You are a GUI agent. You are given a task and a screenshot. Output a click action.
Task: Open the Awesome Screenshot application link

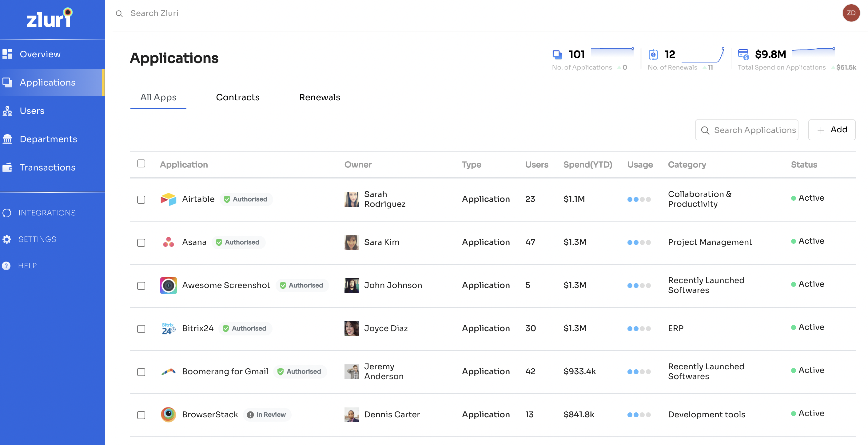click(226, 286)
